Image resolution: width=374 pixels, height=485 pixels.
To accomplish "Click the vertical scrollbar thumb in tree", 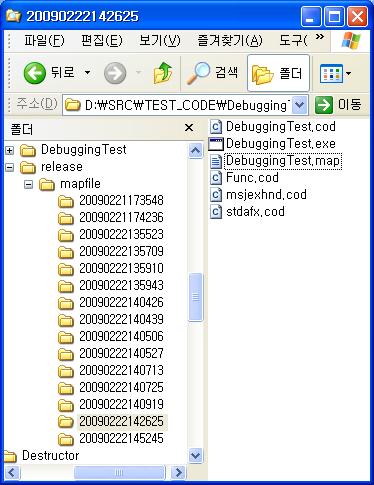I will [x=195, y=297].
